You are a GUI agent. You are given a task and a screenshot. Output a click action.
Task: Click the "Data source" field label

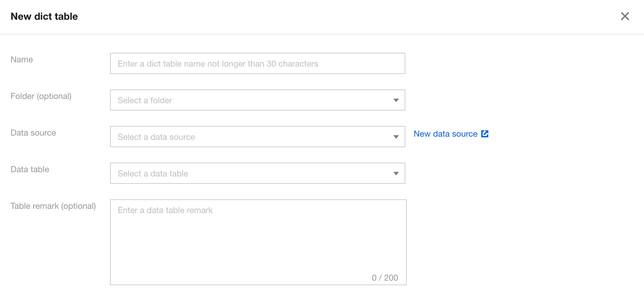(x=33, y=133)
